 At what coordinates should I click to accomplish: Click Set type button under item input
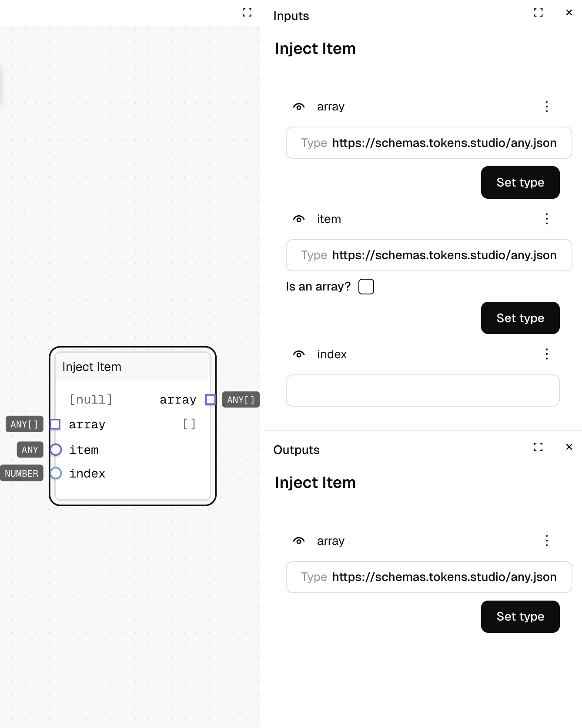click(520, 318)
